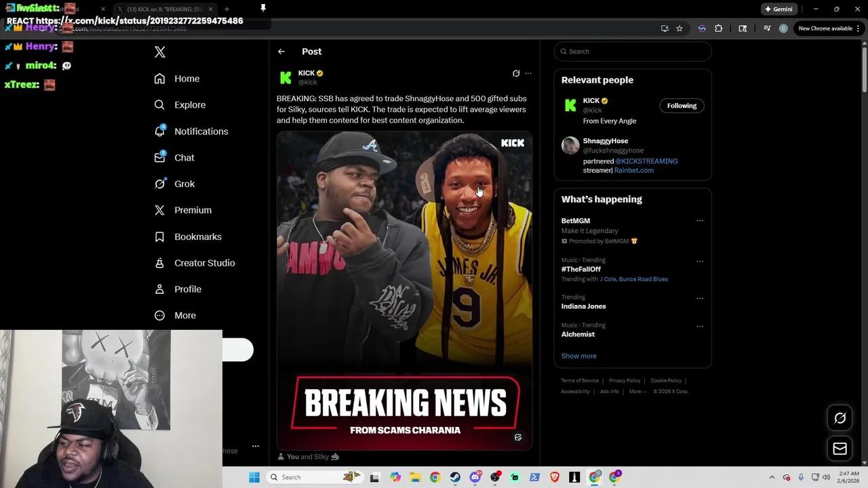Click the image edit icon at photo corner
868x488 pixels.
[x=518, y=438]
